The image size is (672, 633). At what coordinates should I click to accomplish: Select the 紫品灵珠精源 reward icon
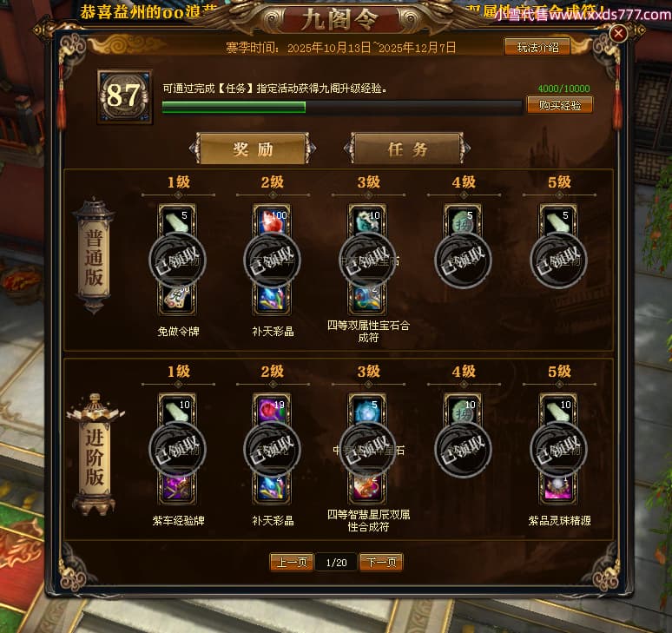558,488
